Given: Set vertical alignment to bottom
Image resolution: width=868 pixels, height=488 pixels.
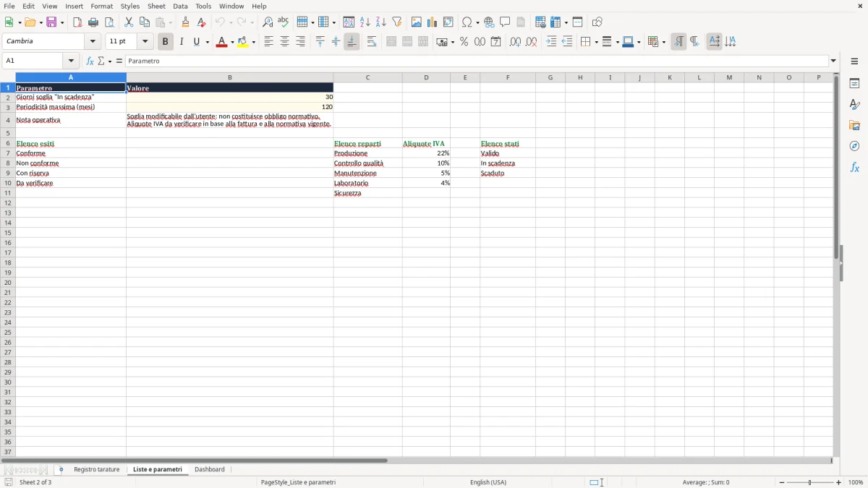Looking at the screenshot, I should point(352,42).
